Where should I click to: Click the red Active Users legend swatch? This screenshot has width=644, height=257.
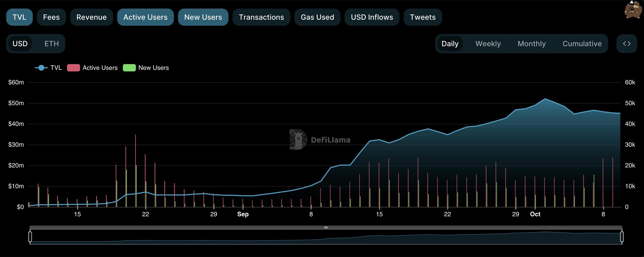click(x=74, y=68)
